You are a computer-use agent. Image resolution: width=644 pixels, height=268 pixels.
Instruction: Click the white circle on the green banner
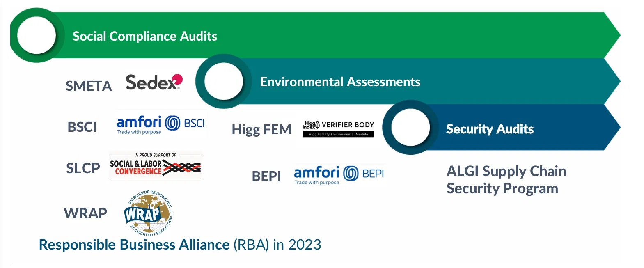(x=37, y=35)
